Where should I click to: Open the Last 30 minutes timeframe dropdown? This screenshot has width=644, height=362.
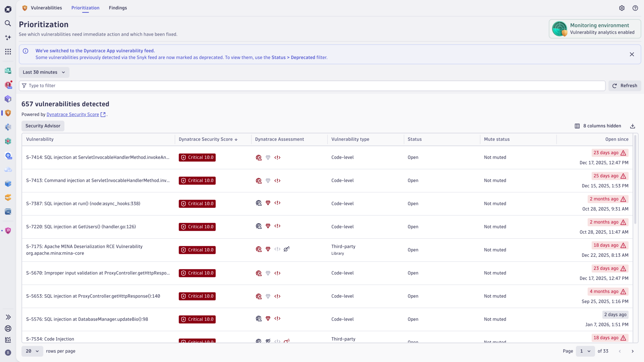click(44, 72)
